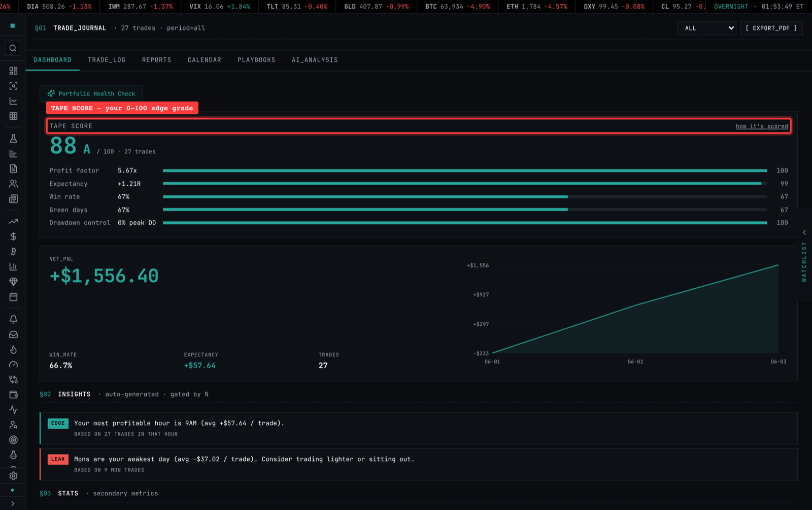Click the net PnL value +$1,556.40

pyautogui.click(x=104, y=276)
